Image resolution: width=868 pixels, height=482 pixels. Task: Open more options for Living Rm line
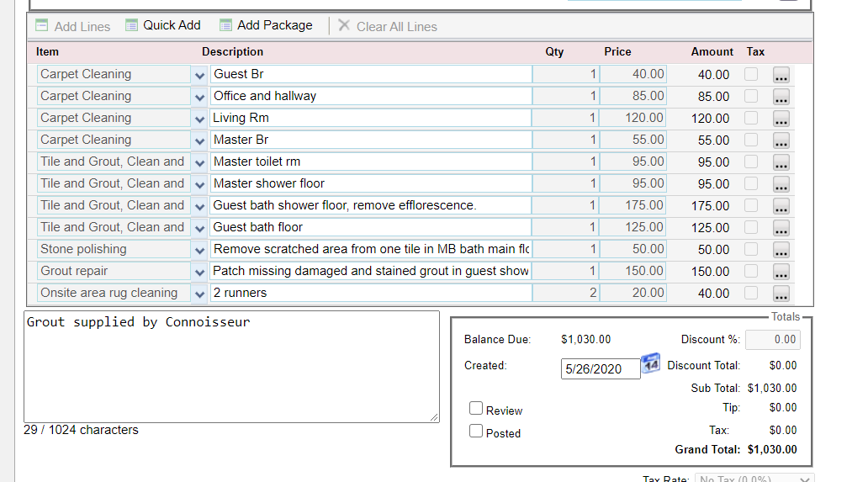tap(781, 119)
